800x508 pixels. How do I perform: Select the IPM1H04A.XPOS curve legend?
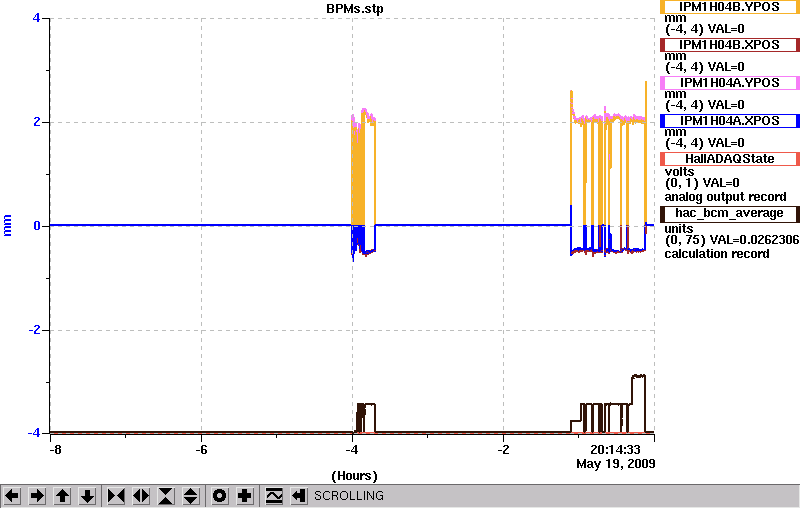730,121
